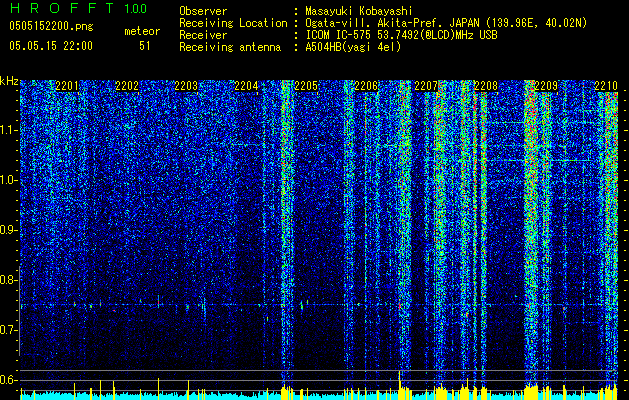Select receiver ICOM IC-575 53.7492 MHz text
The width and height of the screenshot is (629, 400).
[401, 35]
